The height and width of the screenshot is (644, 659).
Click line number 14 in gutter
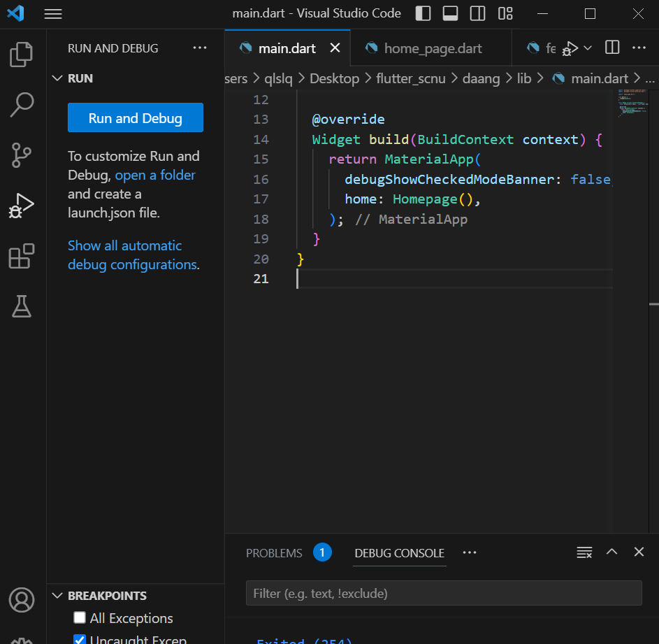tap(261, 139)
